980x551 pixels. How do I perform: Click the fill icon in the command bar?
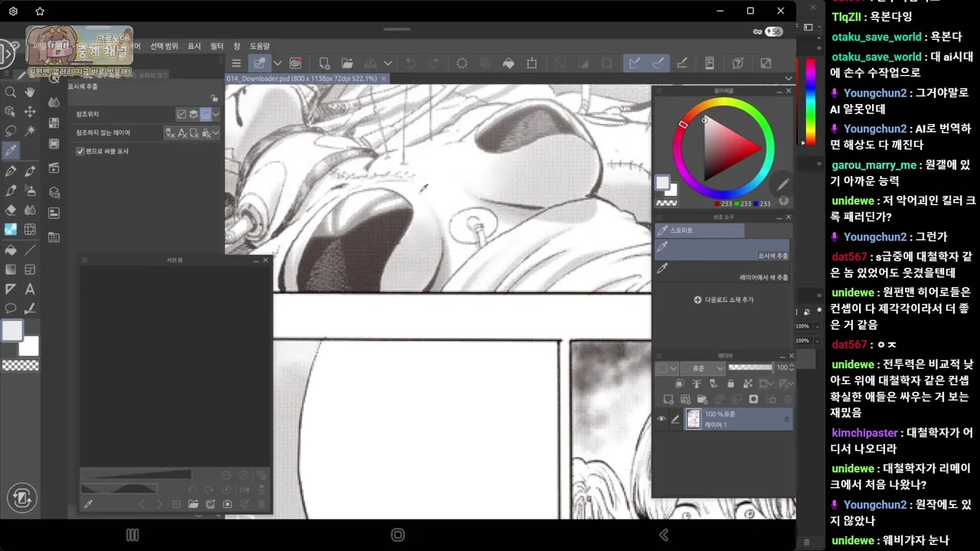508,64
